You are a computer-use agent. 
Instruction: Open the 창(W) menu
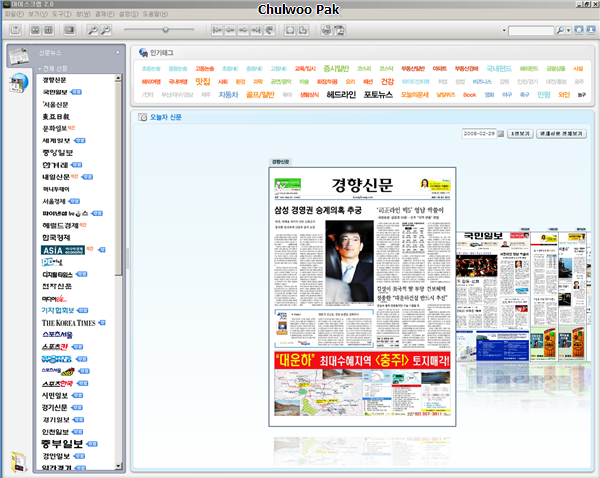(x=83, y=14)
